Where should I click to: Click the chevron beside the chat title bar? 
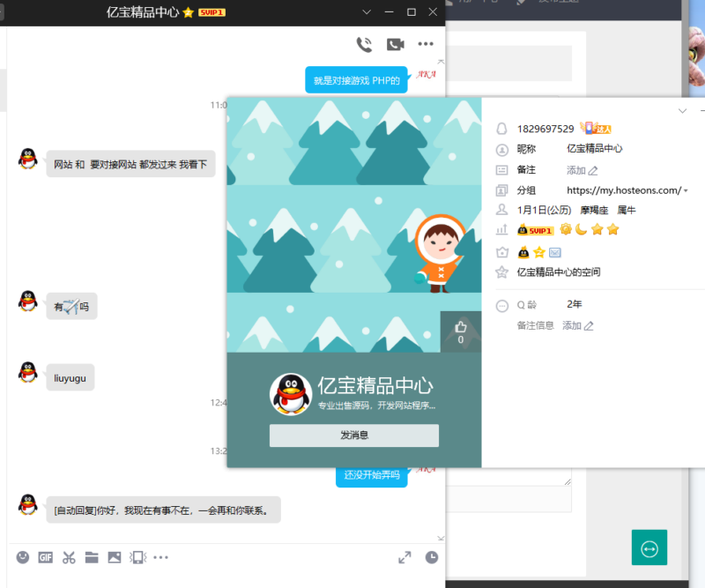coord(367,12)
